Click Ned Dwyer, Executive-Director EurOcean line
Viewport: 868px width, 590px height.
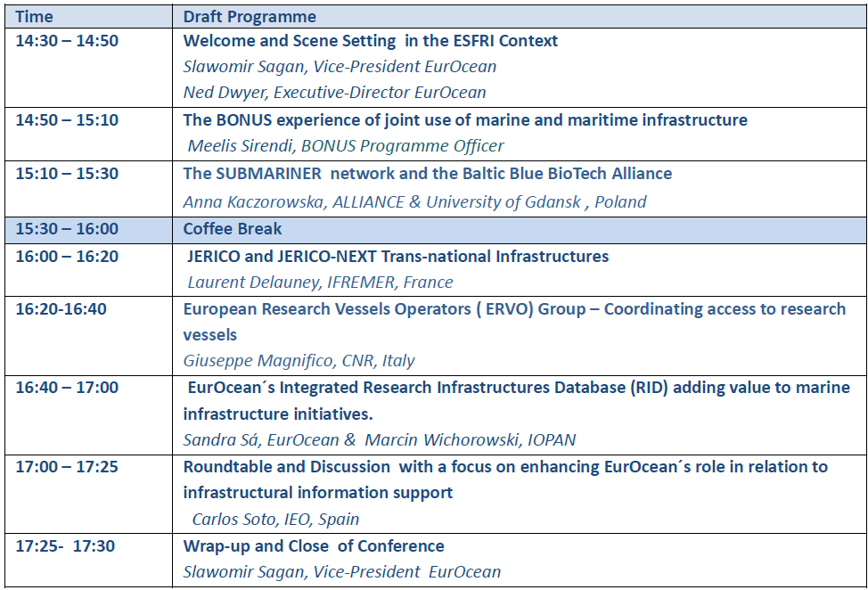click(x=334, y=93)
